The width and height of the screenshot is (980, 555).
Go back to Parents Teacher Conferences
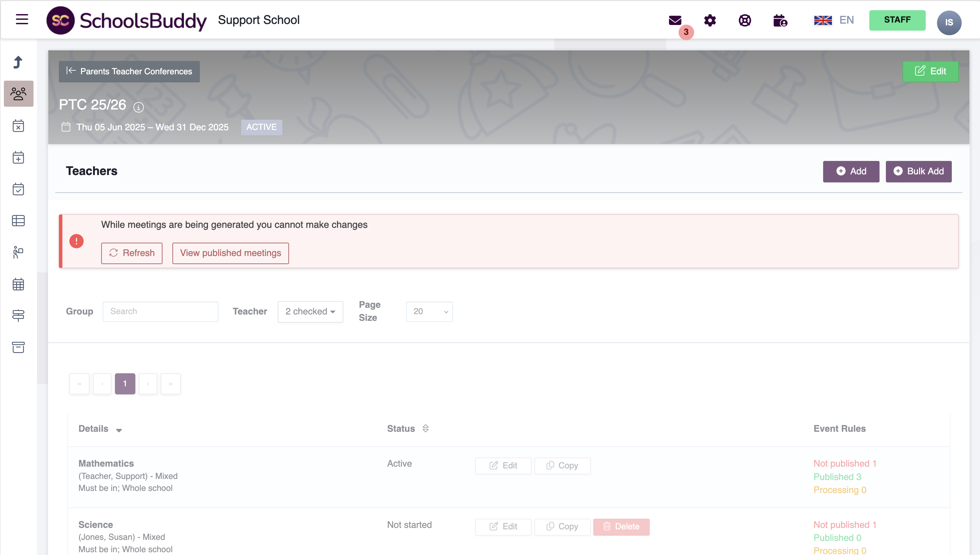(129, 71)
